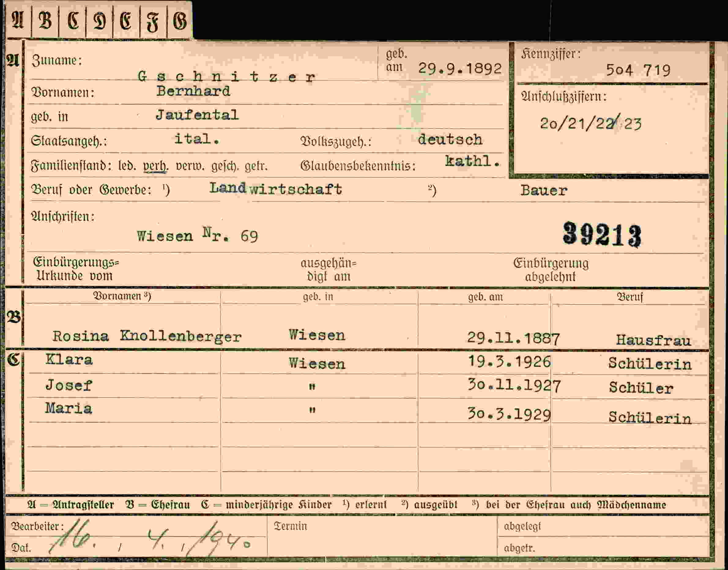Click learned trade Landwirtschaft
Image resolution: width=728 pixels, height=570 pixels.
click(x=276, y=189)
